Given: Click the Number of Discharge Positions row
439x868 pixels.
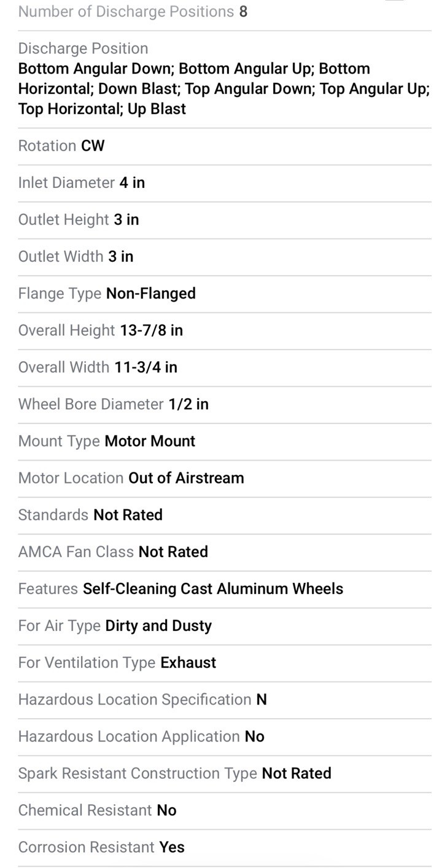Looking at the screenshot, I should (225, 12).
